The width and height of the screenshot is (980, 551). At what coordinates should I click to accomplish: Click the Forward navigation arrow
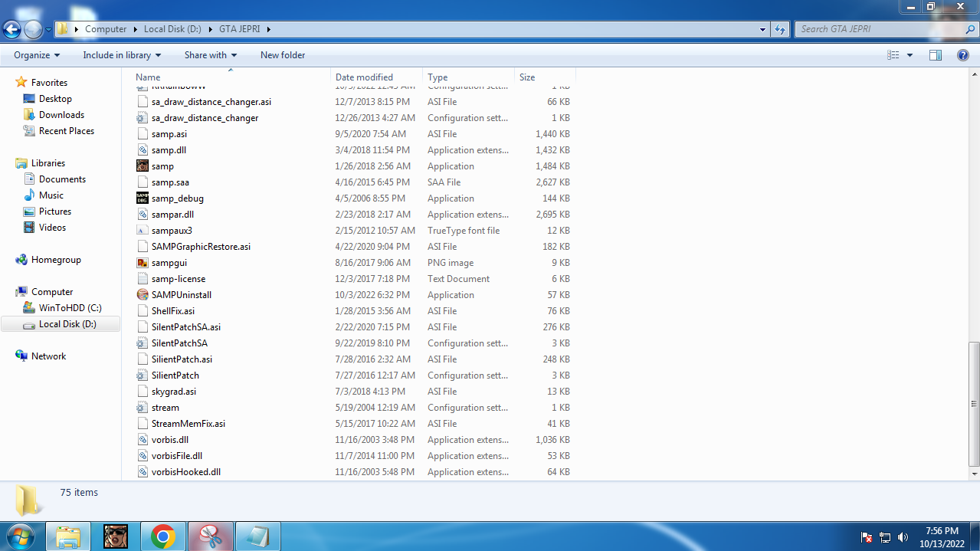click(x=33, y=29)
